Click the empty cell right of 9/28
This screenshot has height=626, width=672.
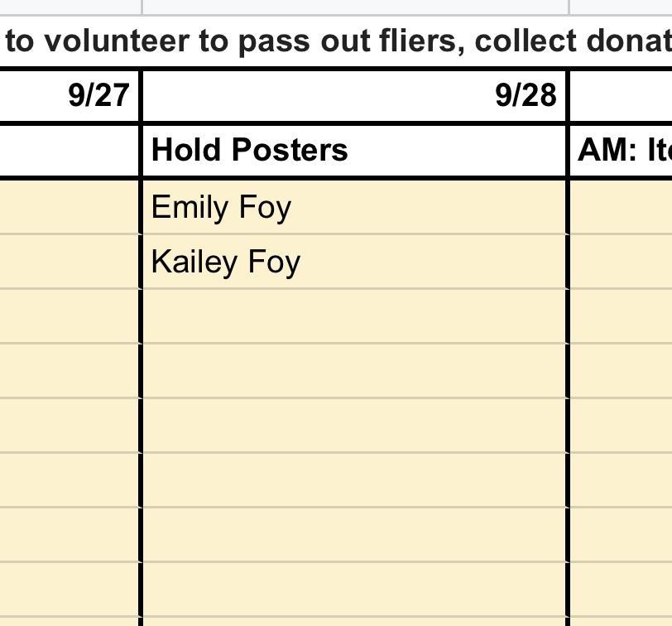coord(622,96)
